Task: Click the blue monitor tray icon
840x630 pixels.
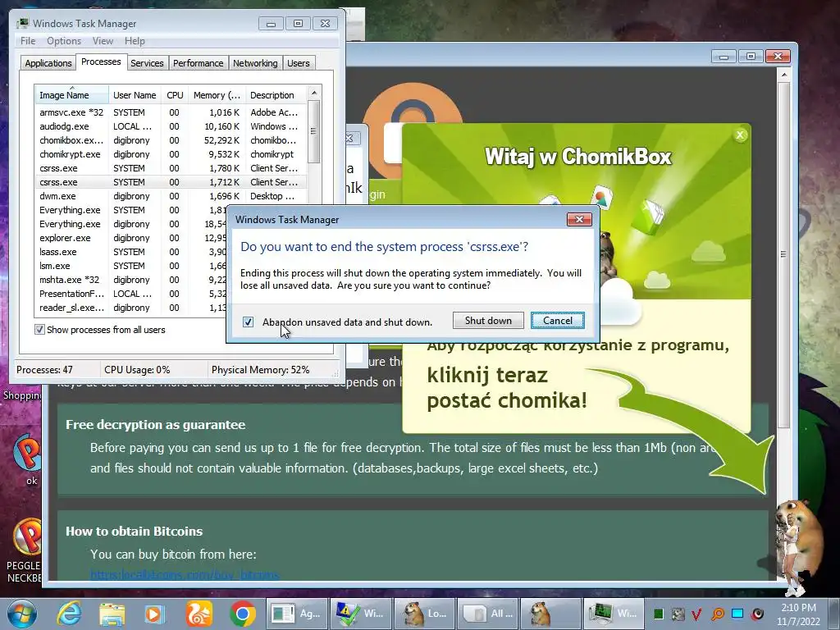Action: 737,614
